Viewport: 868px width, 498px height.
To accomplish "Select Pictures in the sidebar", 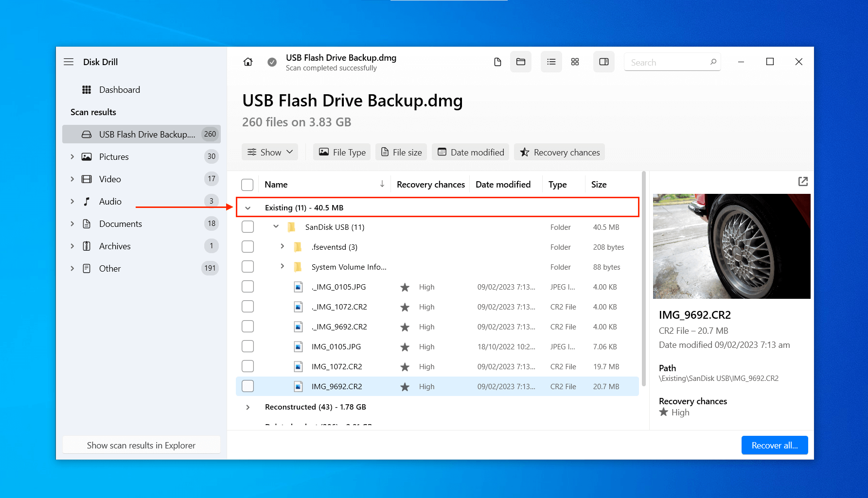I will [x=114, y=156].
